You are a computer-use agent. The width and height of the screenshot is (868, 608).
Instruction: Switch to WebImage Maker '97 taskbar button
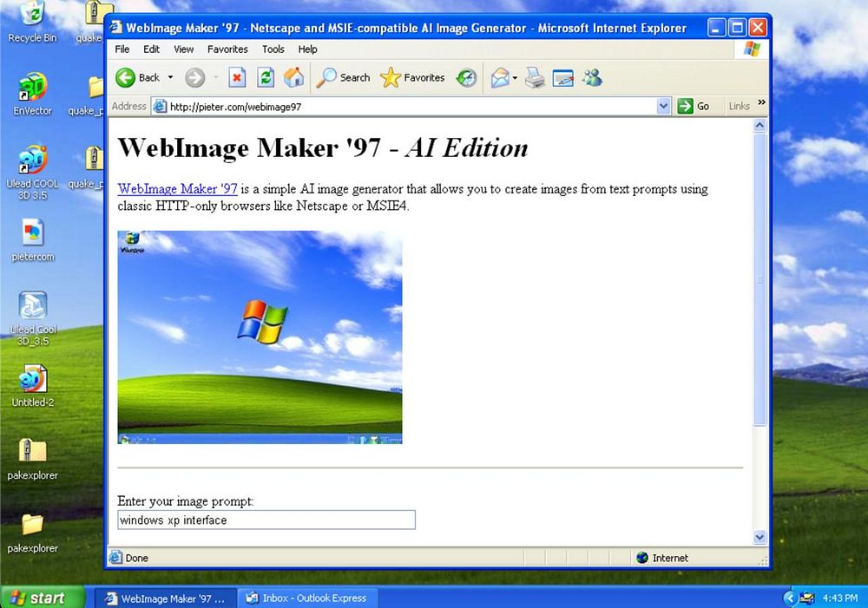(x=165, y=598)
